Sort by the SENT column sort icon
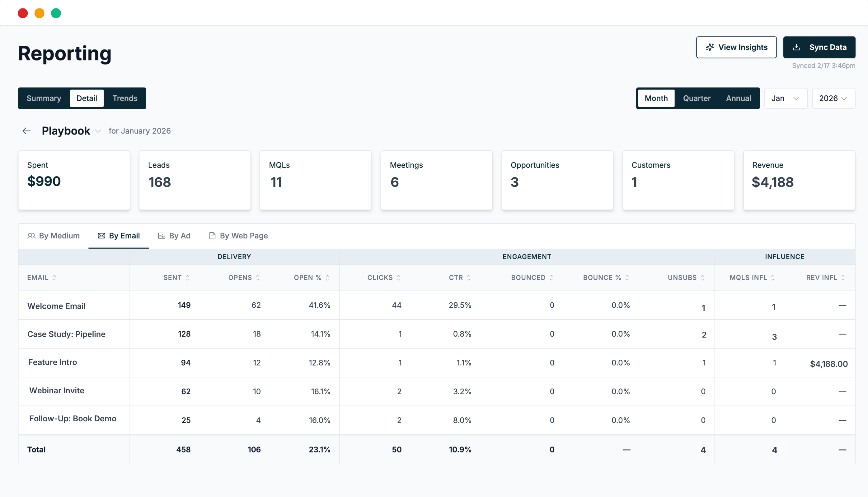The width and height of the screenshot is (868, 497). pos(187,278)
